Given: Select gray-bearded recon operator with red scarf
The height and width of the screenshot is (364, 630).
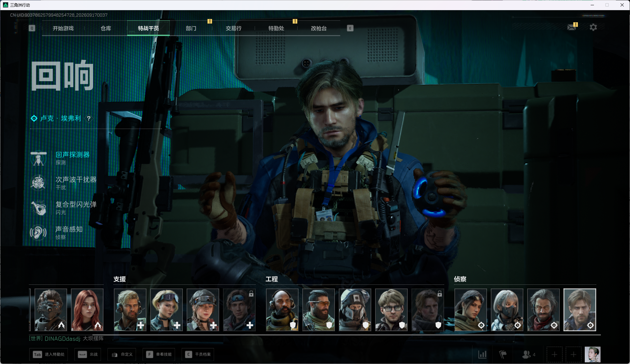Looking at the screenshot, I should tap(543, 310).
